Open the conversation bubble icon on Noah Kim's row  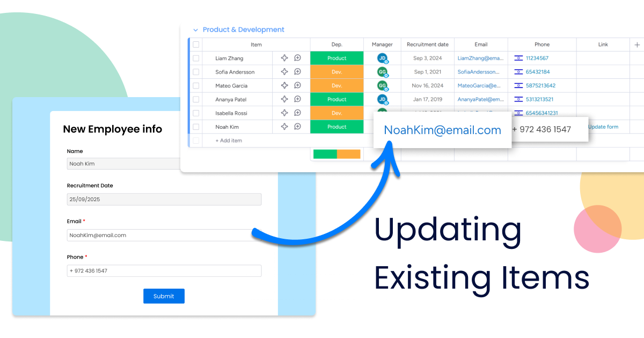(x=298, y=126)
